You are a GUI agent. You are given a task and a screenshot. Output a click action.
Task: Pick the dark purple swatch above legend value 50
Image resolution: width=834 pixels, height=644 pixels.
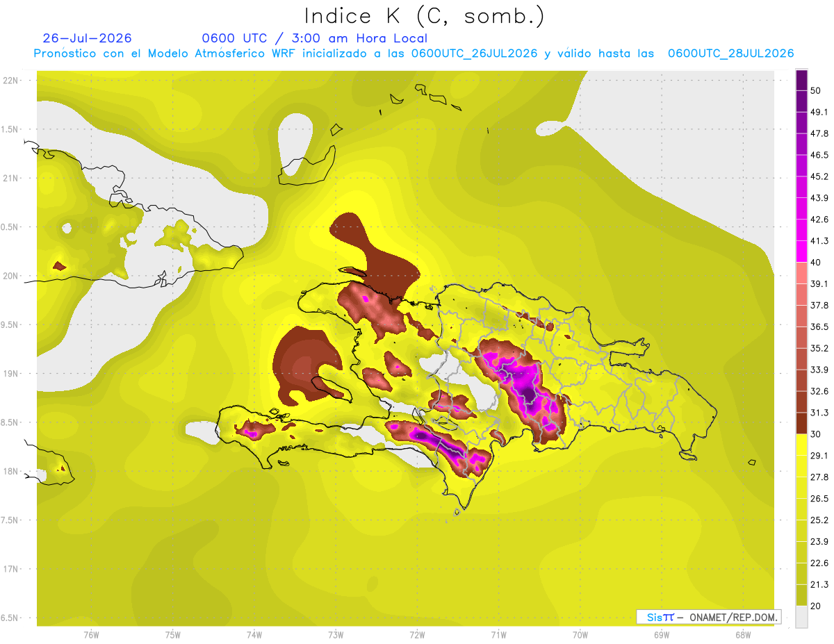coord(802,79)
